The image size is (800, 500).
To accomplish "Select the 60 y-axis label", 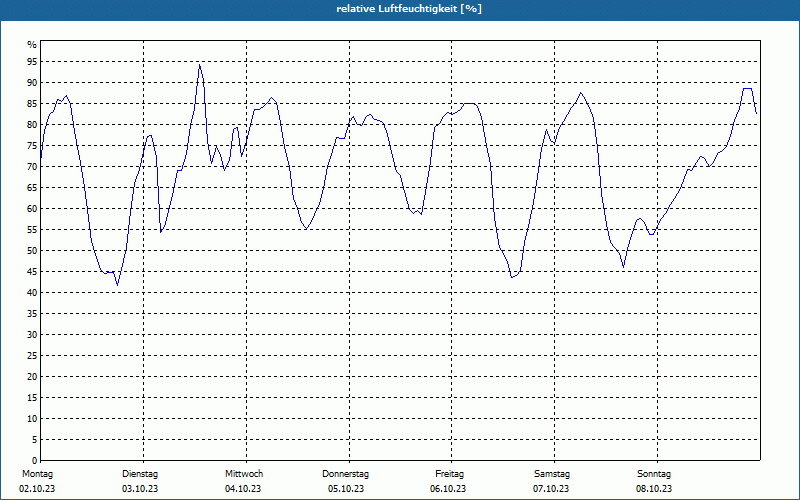I will click(x=32, y=209).
